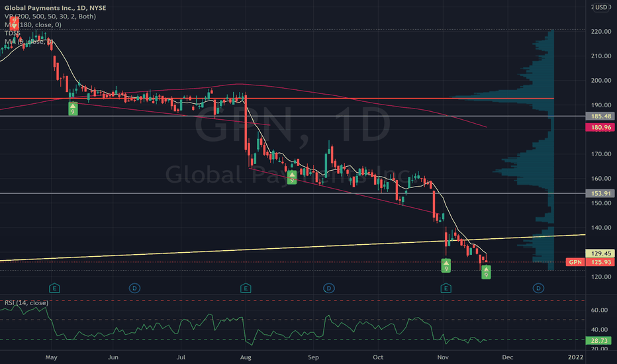This screenshot has width=617, height=364.
Task: Select the RSI (14, close) indicator label
Action: [x=26, y=302]
